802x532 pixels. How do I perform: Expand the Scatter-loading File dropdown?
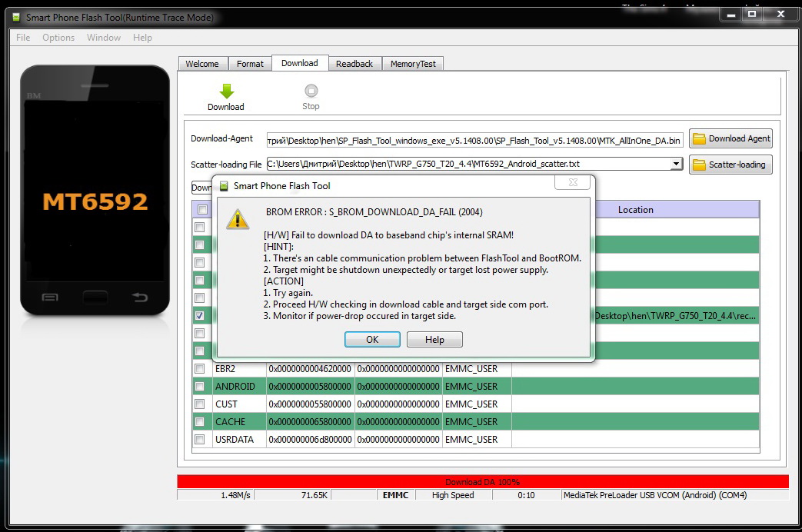click(x=676, y=164)
